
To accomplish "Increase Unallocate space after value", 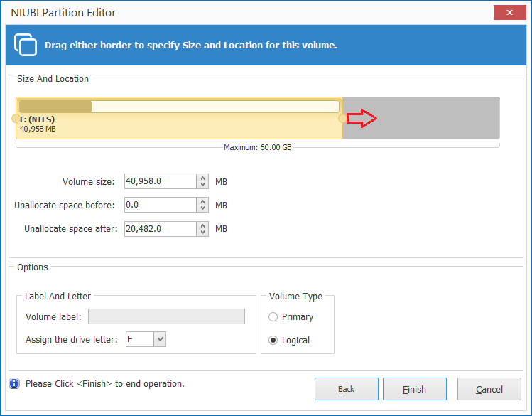I will pyautogui.click(x=202, y=225).
